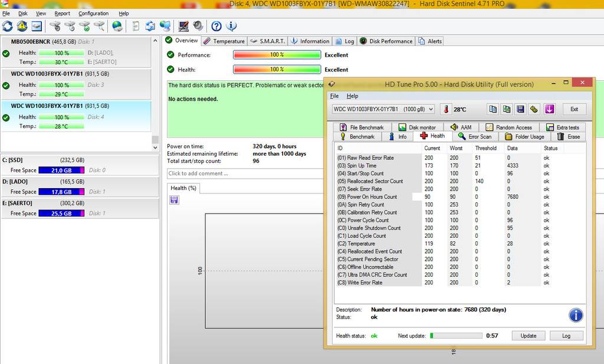Open the WDC drive selector dropdown in HD Tune
The image size is (604, 364).
tap(383, 109)
